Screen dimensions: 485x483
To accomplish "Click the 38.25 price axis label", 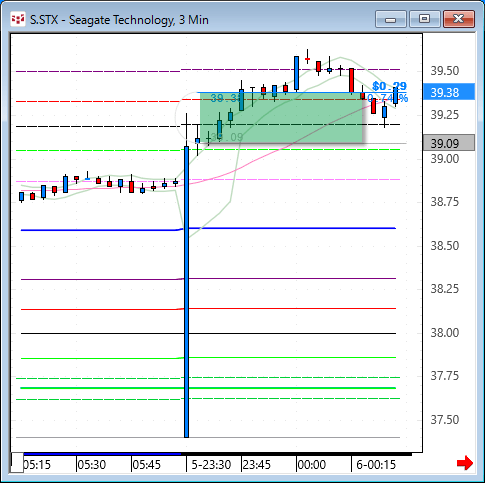I will pos(445,289).
